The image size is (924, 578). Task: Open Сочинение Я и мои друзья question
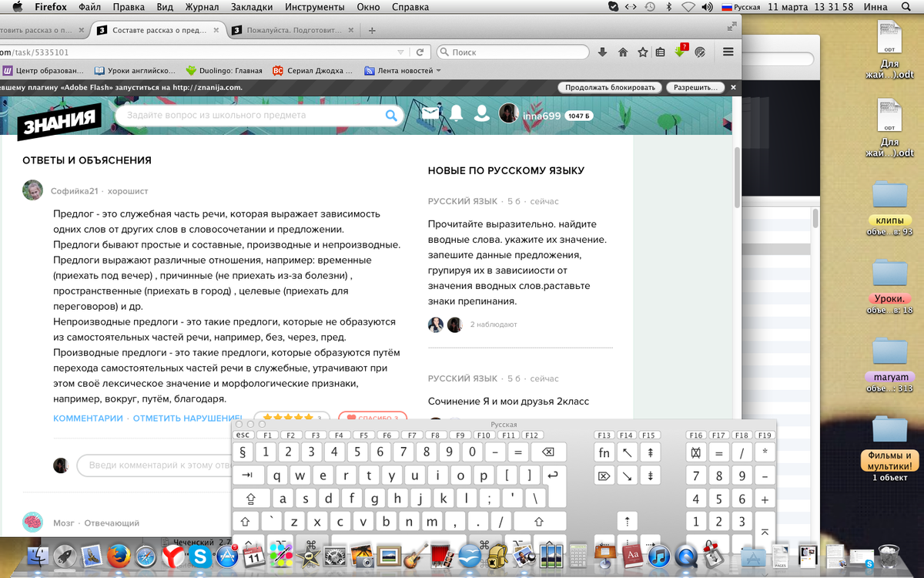click(x=508, y=401)
